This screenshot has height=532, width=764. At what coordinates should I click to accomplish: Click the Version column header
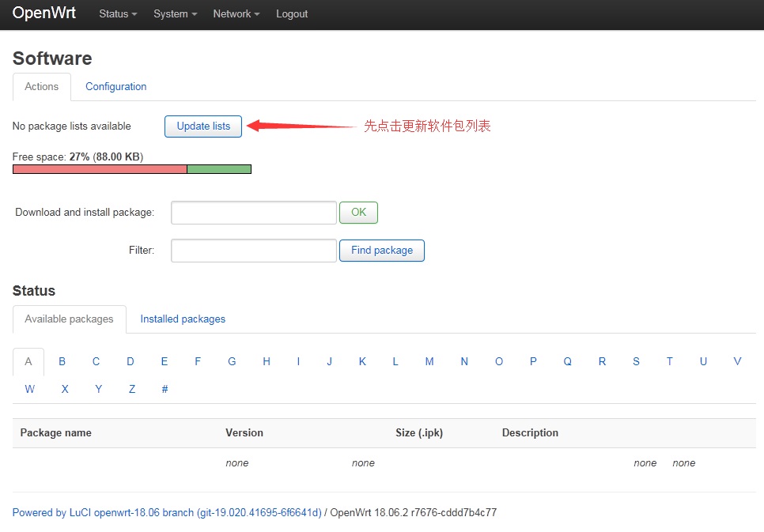click(x=244, y=432)
